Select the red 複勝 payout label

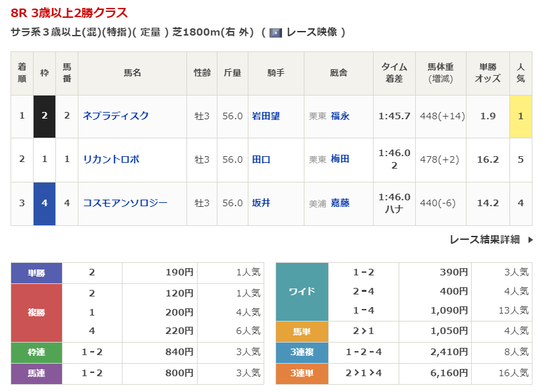[36, 312]
